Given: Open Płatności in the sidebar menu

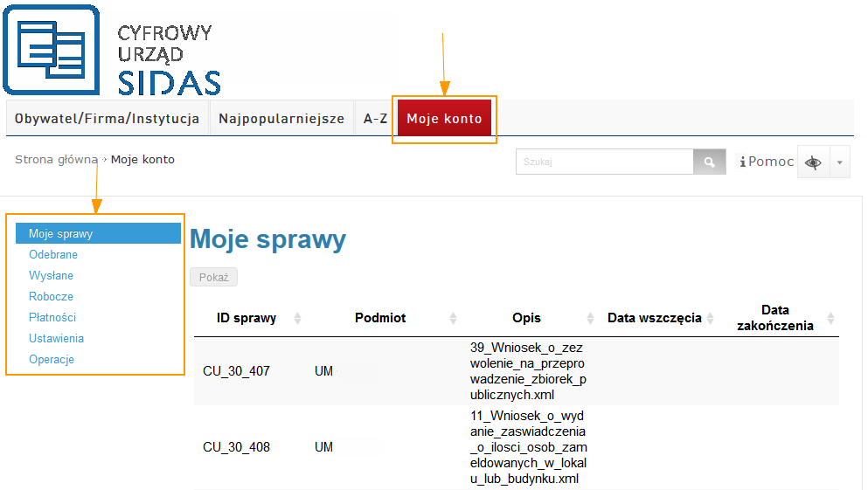Looking at the screenshot, I should (52, 318).
